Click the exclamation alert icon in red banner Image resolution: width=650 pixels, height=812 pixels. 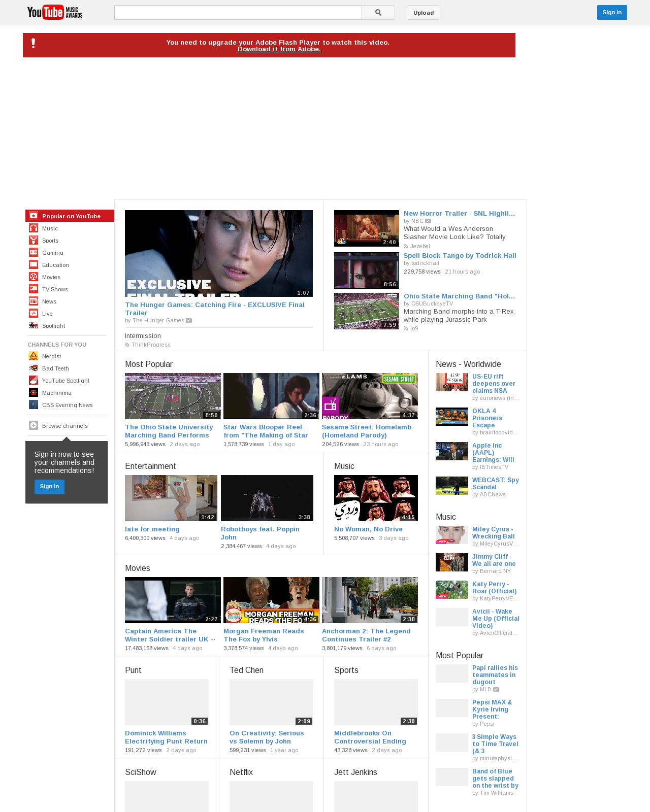click(34, 44)
